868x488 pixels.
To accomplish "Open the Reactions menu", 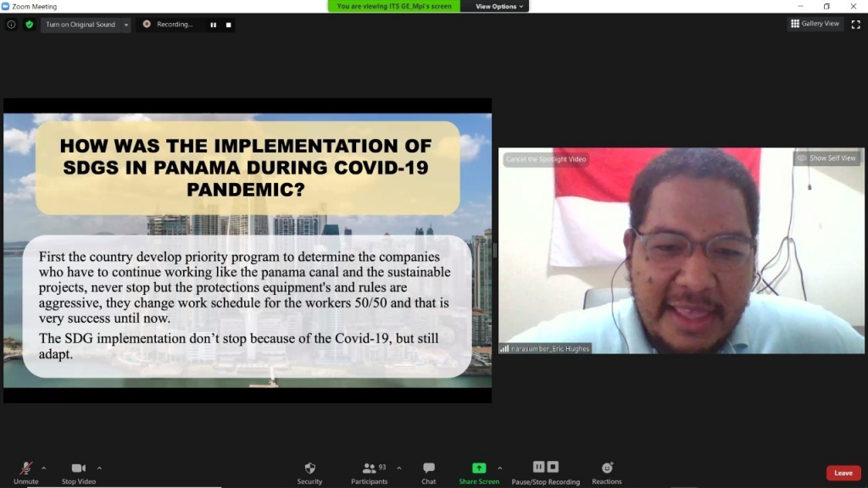I will pyautogui.click(x=607, y=471).
